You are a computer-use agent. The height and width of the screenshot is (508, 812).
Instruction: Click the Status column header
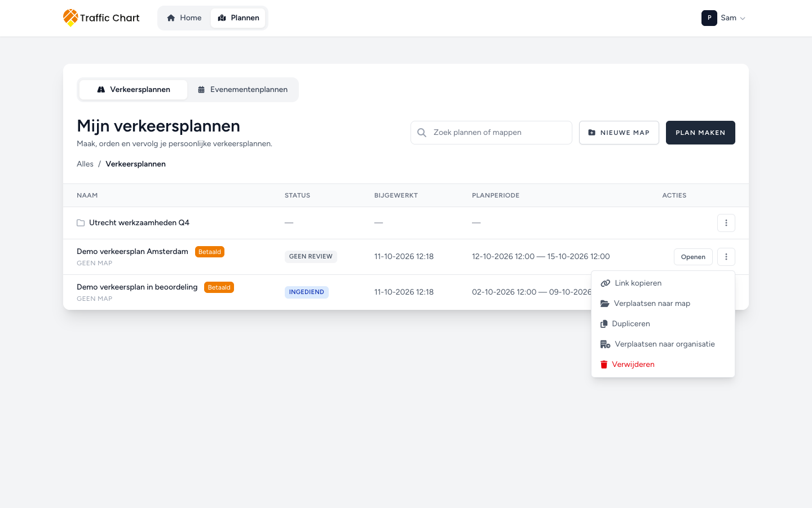297,195
